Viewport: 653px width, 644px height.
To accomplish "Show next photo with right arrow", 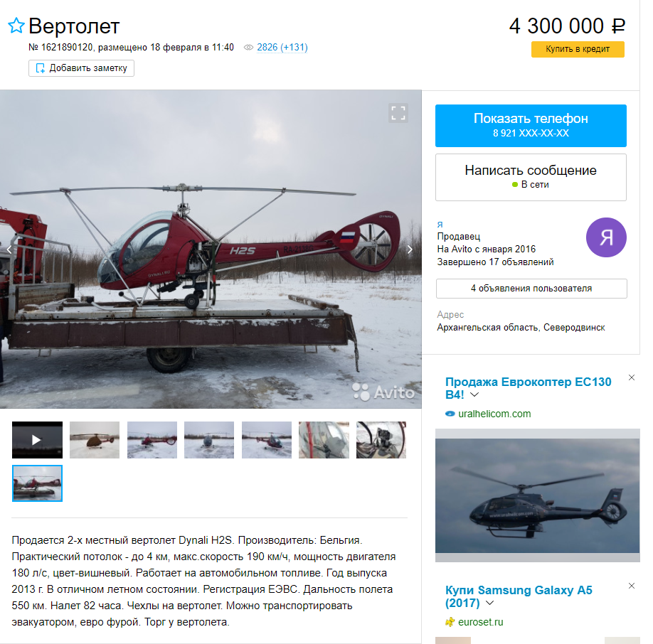I will (410, 249).
